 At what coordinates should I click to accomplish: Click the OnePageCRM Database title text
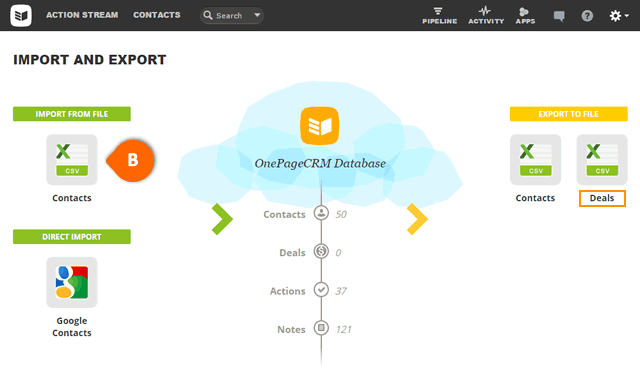tap(320, 164)
